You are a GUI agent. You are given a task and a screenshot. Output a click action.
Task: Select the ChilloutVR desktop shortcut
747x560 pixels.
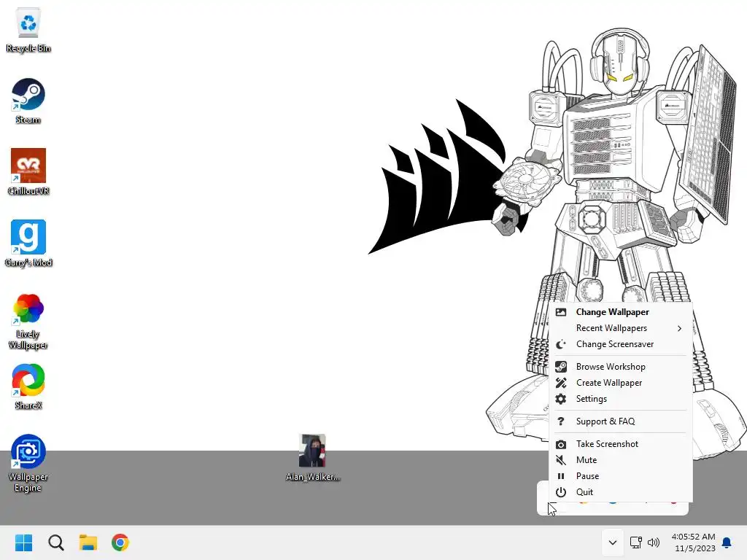pyautogui.click(x=28, y=172)
